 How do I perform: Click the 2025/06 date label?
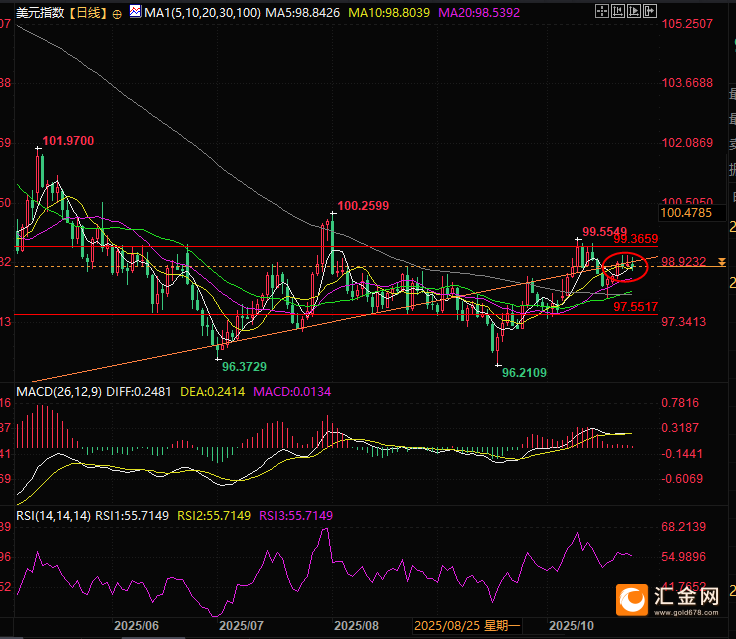pyautogui.click(x=137, y=626)
